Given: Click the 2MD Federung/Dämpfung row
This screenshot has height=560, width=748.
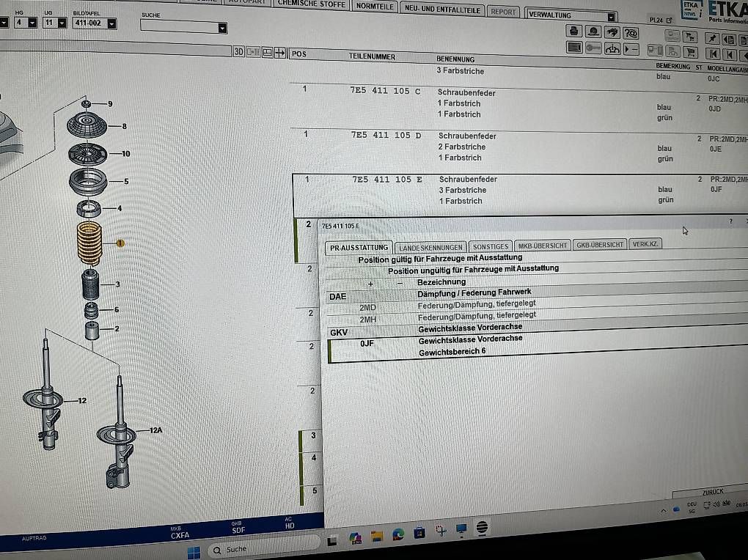Looking at the screenshot, I should 537,304.
